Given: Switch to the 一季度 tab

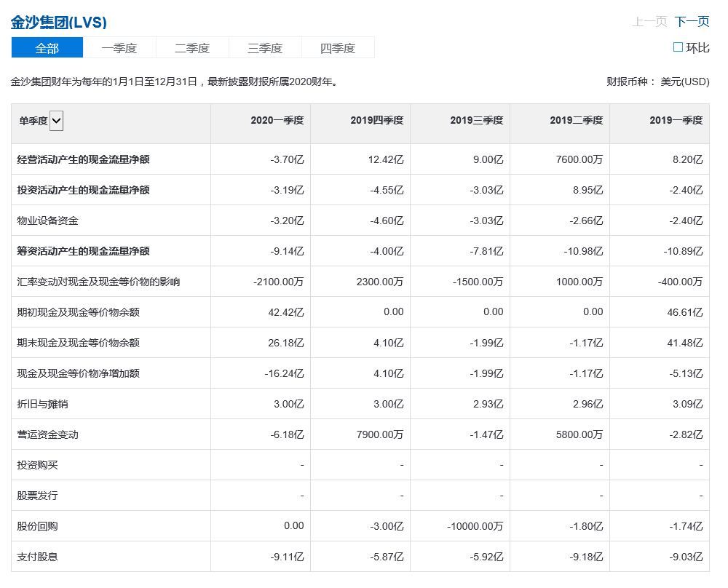Looking at the screenshot, I should coord(119,47).
